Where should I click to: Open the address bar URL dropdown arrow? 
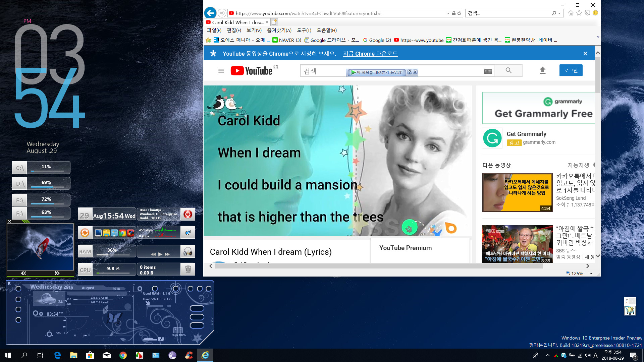coord(448,13)
